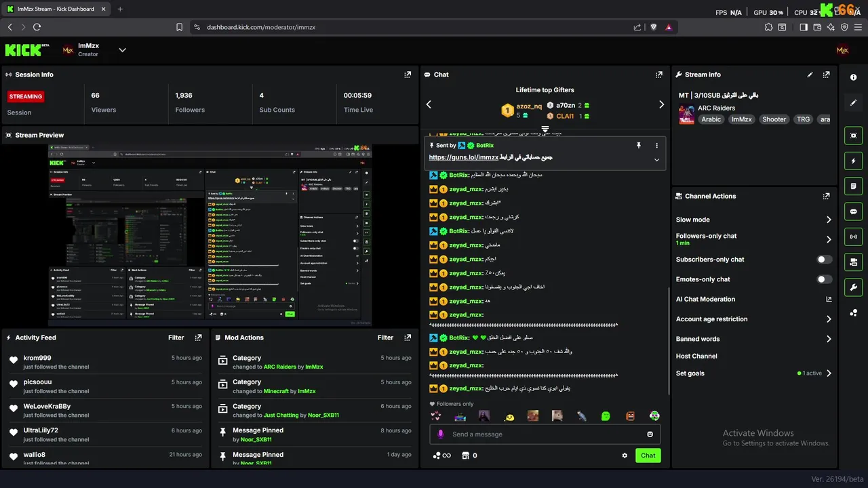Collapse the pinned message chevron
Image resolution: width=868 pixels, height=488 pixels.
(656, 160)
